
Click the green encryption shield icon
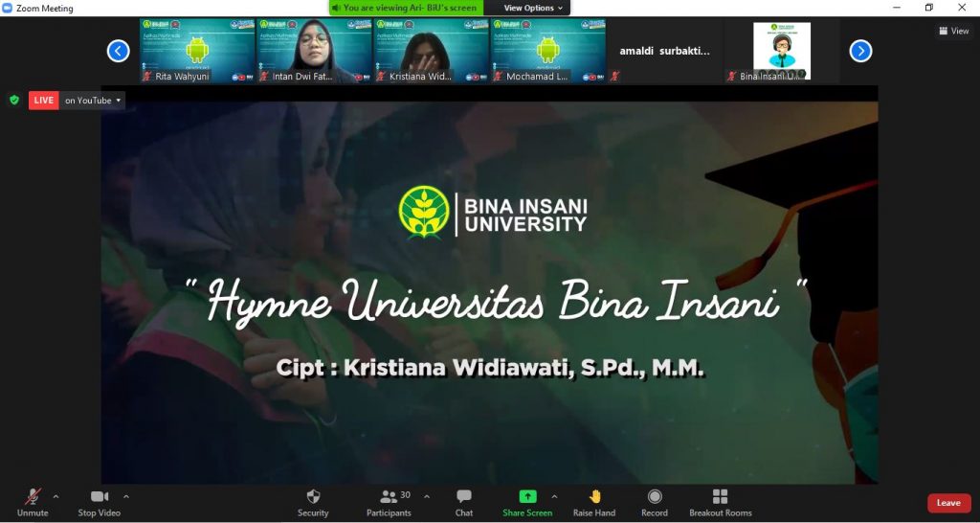click(14, 100)
